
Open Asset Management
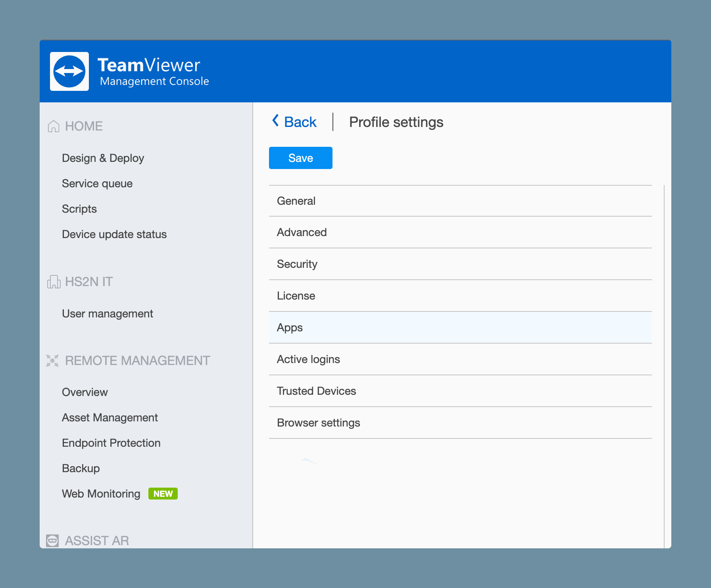click(x=110, y=418)
